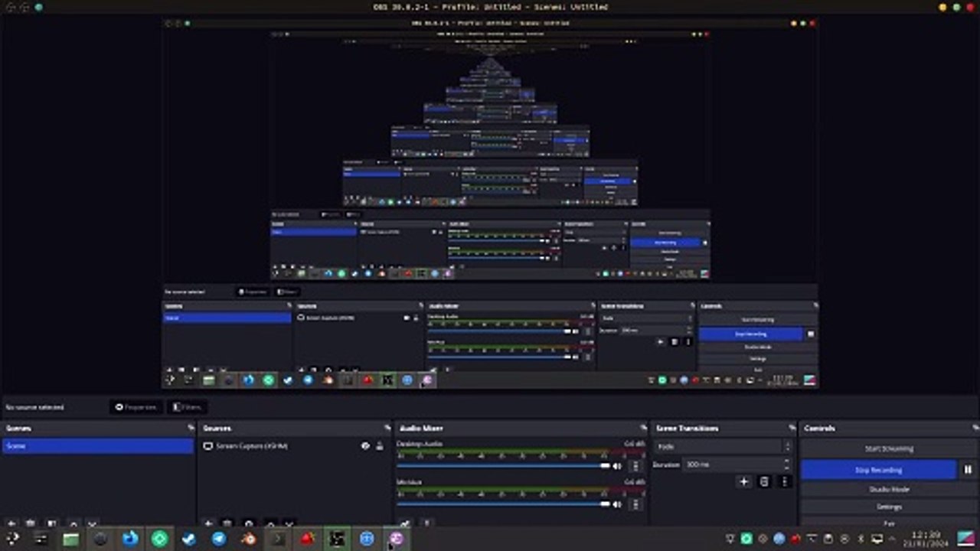
Task: Open OBS Settings
Action: [x=888, y=507]
